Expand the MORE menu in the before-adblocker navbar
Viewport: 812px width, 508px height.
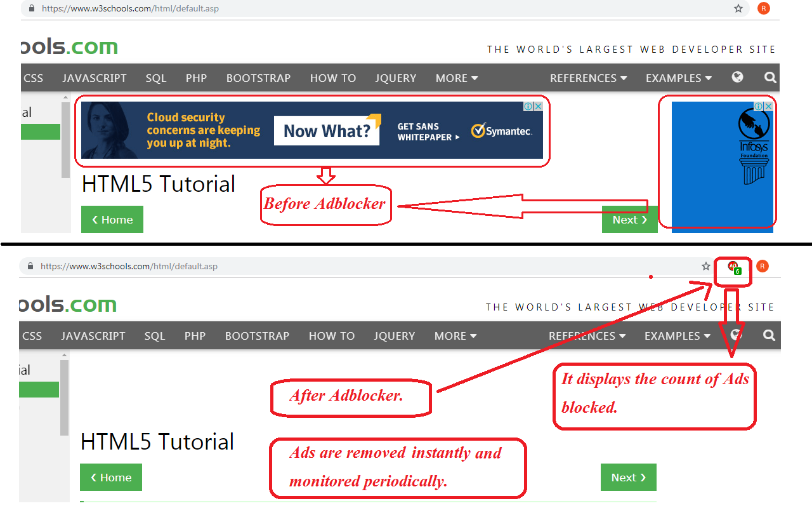[457, 78]
